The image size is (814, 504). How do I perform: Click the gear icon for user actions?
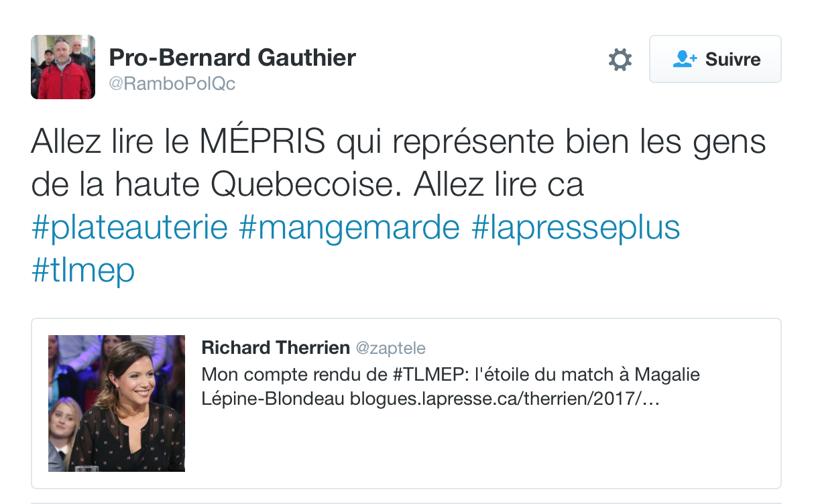(620, 60)
